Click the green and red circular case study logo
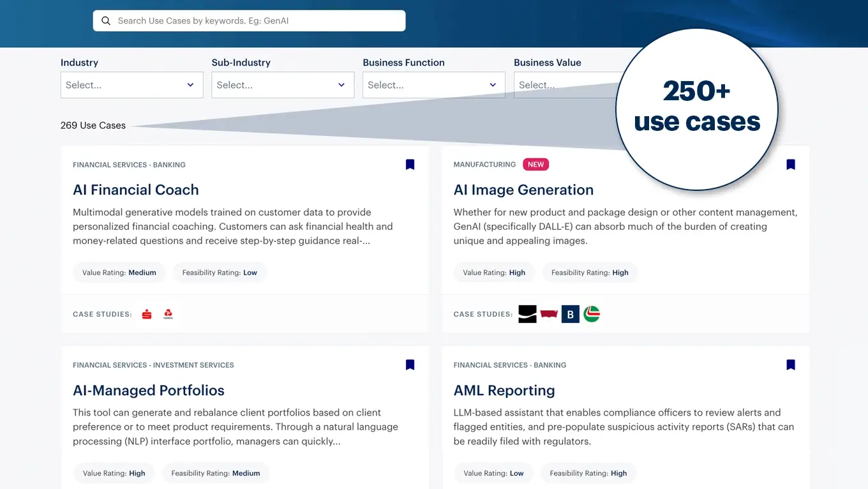Viewport: 868px width, 489px height. pyautogui.click(x=592, y=314)
